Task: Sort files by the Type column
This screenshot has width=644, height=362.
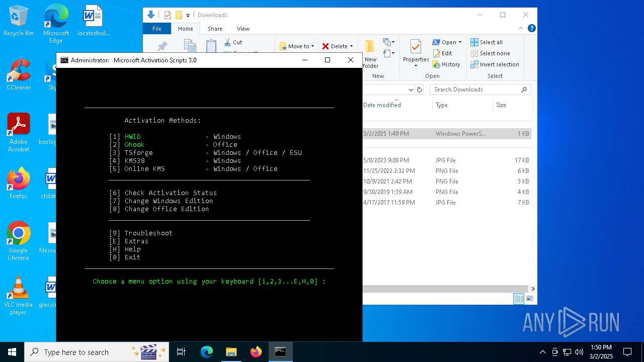Action: pyautogui.click(x=462, y=105)
